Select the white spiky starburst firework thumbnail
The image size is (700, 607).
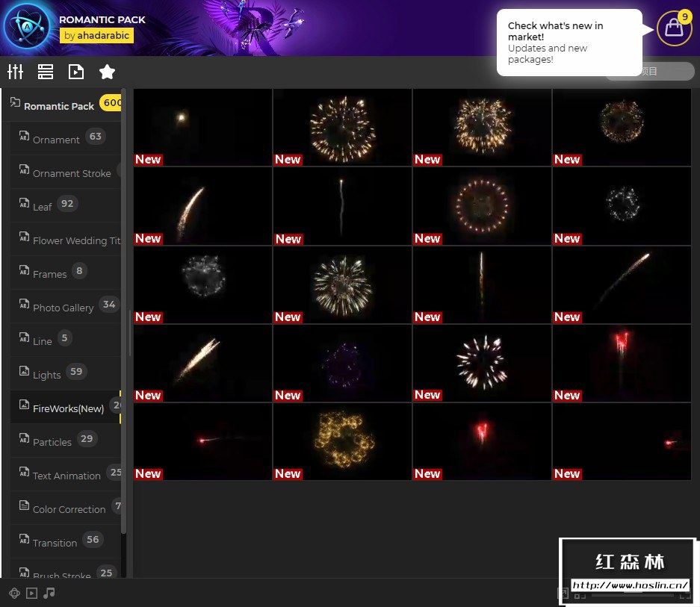[x=482, y=363]
